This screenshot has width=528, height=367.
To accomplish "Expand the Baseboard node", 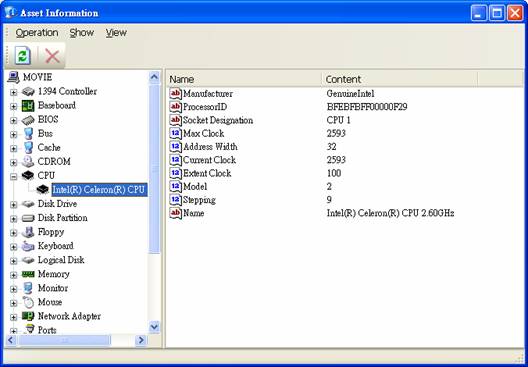I will (x=13, y=106).
